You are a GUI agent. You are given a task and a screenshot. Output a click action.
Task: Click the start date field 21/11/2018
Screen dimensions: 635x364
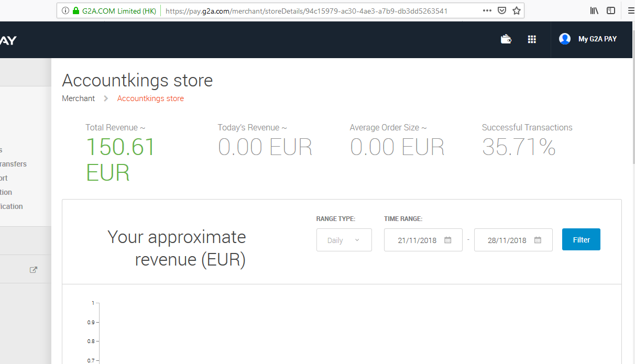(x=423, y=240)
